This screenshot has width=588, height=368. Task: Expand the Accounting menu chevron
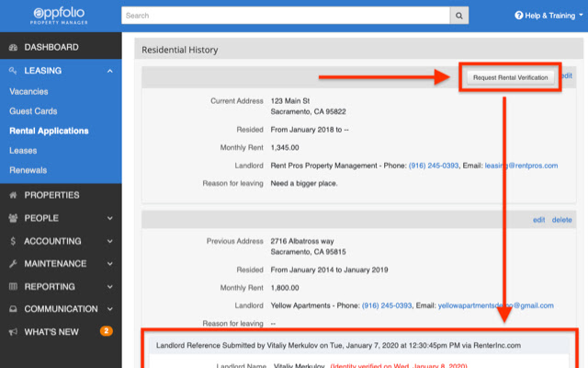coord(110,241)
